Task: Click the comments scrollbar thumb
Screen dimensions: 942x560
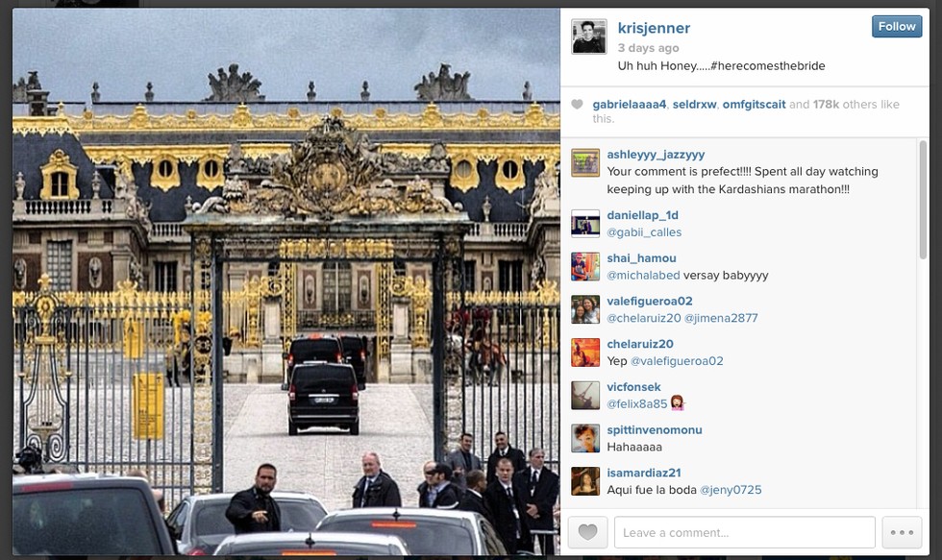Action: pyautogui.click(x=923, y=200)
